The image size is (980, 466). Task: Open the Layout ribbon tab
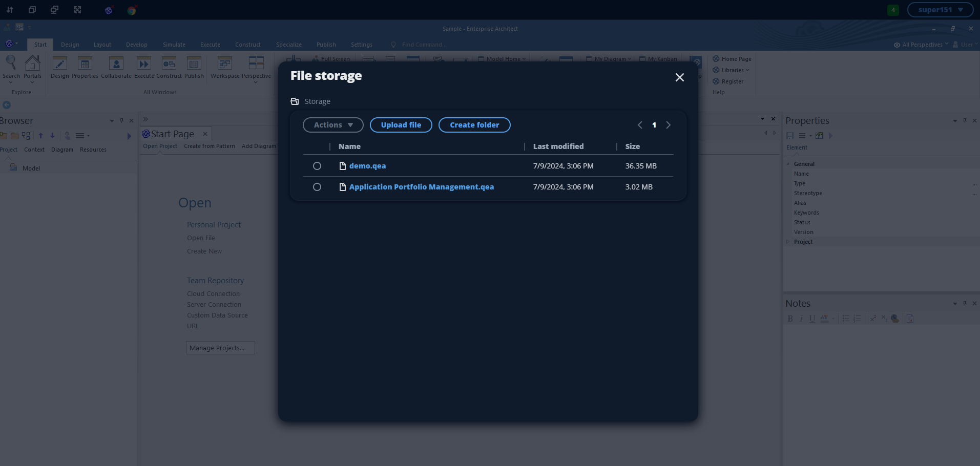coord(102,45)
